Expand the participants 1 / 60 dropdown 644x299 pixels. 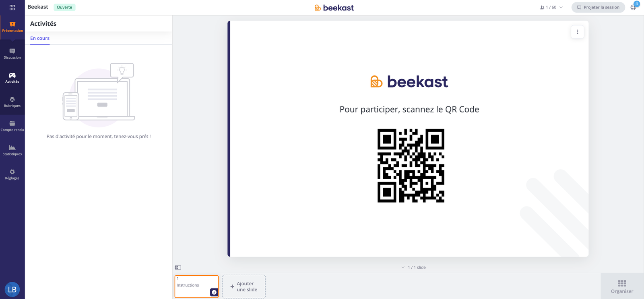point(551,7)
